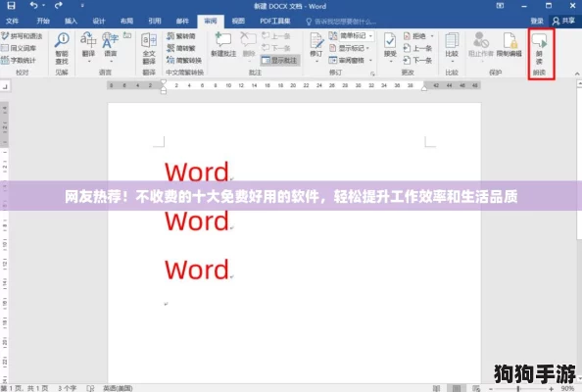Switch to read mode view

(x=437, y=388)
